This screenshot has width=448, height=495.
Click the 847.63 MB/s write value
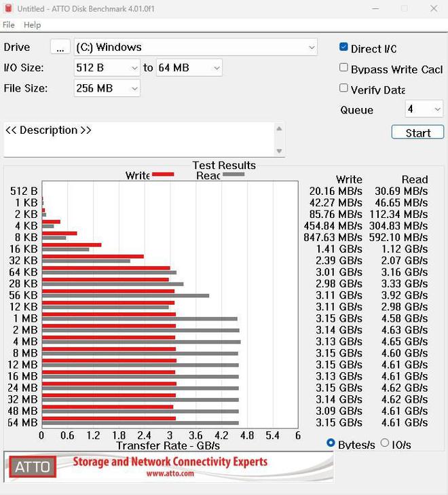(x=333, y=238)
